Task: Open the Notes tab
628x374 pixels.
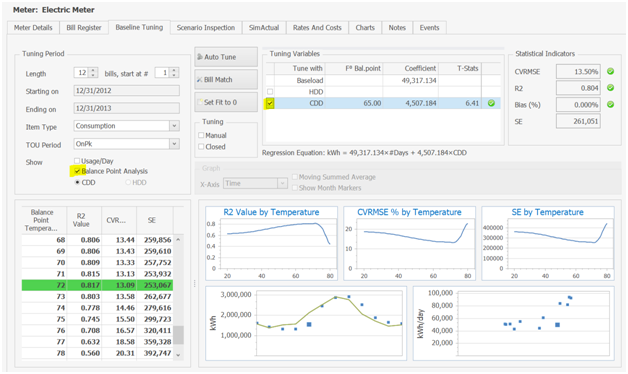Action: tap(397, 28)
